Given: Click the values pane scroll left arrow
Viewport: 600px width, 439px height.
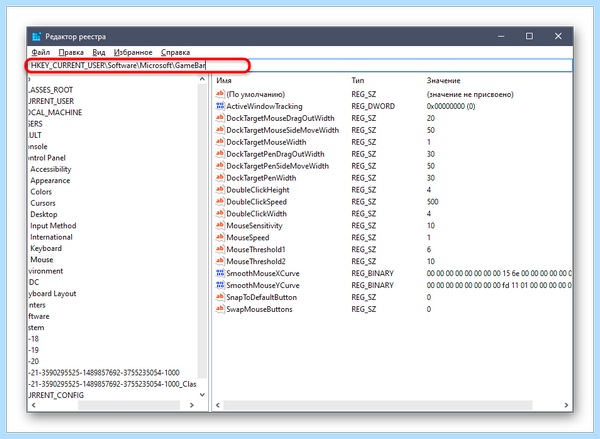Looking at the screenshot, I should [218, 405].
